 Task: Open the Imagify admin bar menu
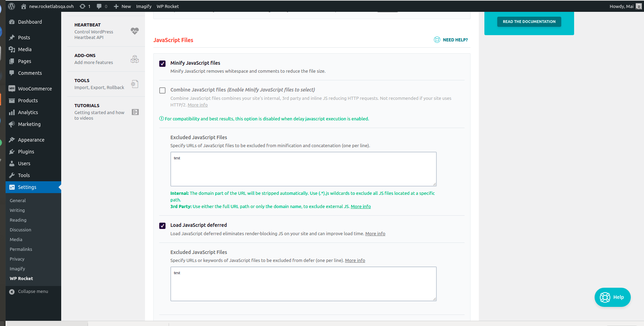144,6
